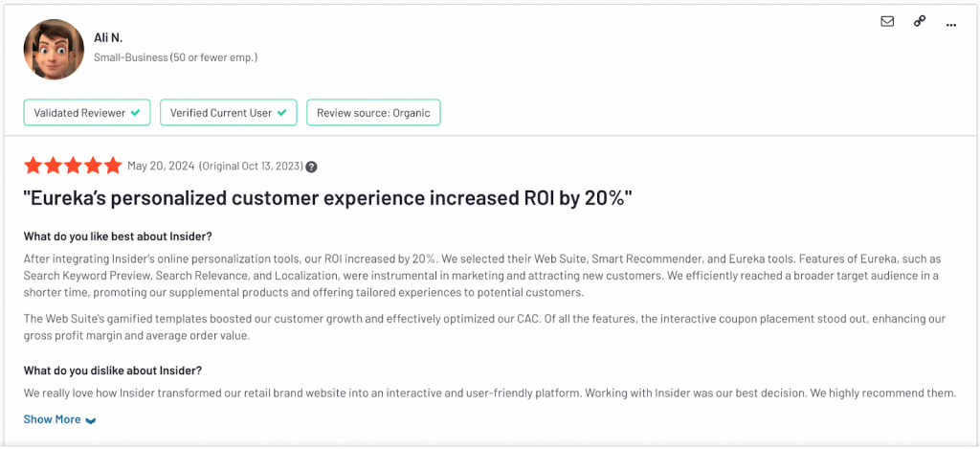Click the May 20, 2024 review date

pos(163,167)
